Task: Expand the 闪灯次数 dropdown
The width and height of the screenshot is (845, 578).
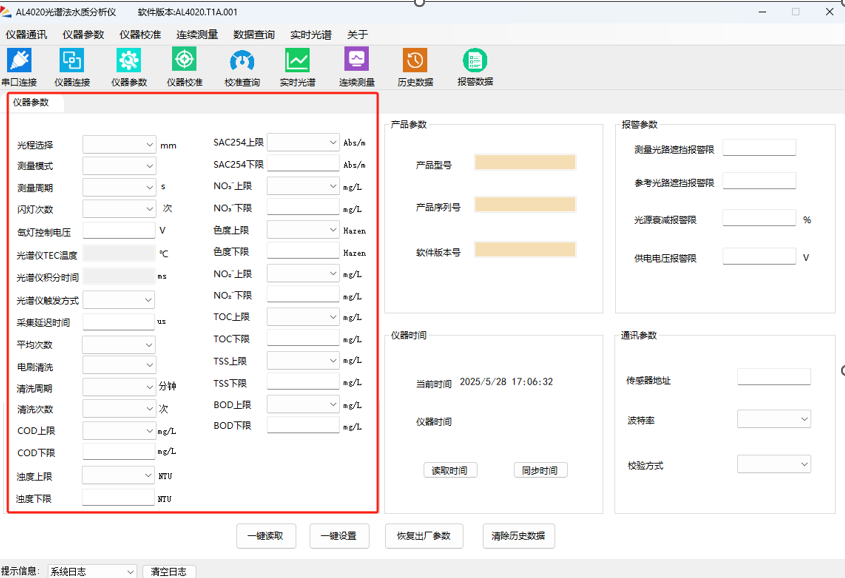Action: pos(119,208)
